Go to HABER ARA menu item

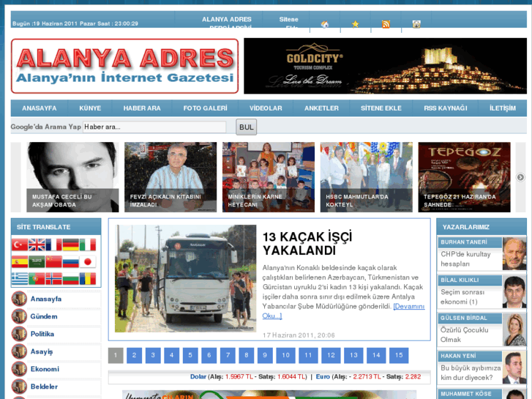coord(142,108)
